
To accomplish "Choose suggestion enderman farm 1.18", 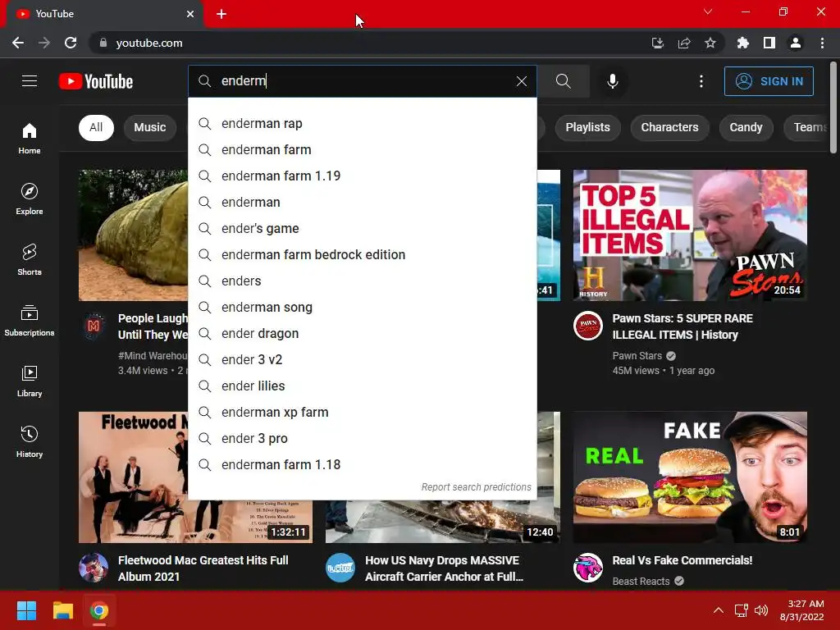I will click(363, 465).
